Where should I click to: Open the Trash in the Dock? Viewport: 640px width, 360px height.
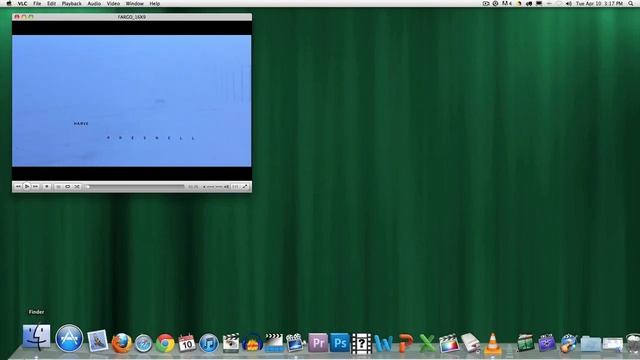[x=632, y=343]
